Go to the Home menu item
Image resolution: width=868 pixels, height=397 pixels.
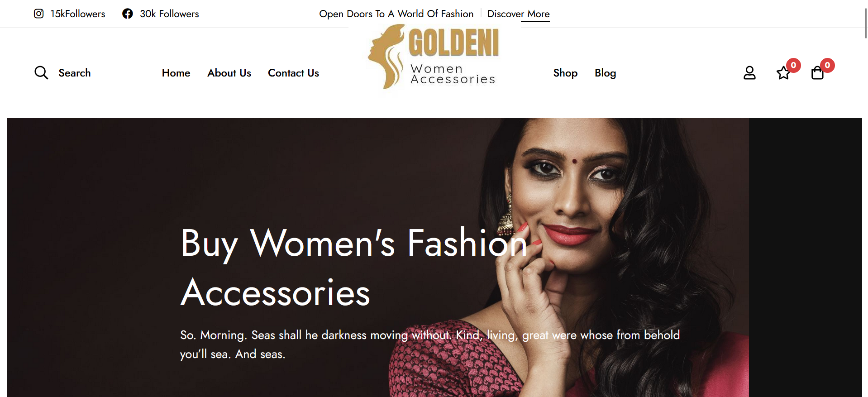point(176,73)
